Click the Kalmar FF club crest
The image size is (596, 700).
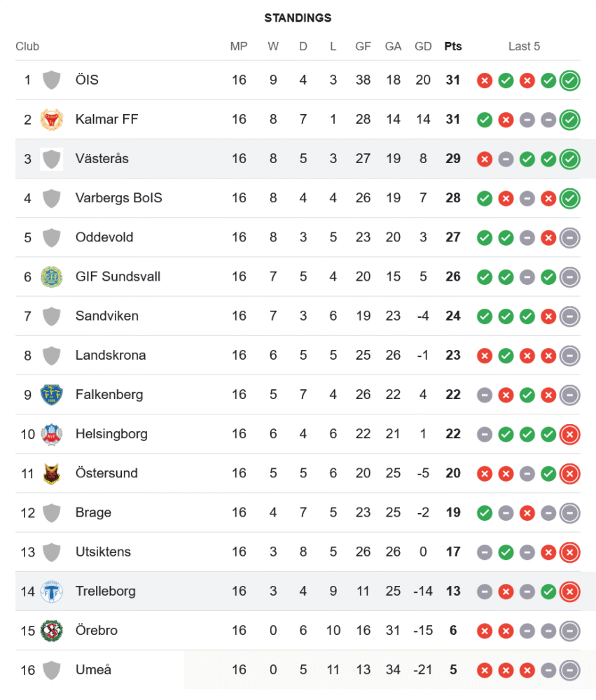pos(51,119)
